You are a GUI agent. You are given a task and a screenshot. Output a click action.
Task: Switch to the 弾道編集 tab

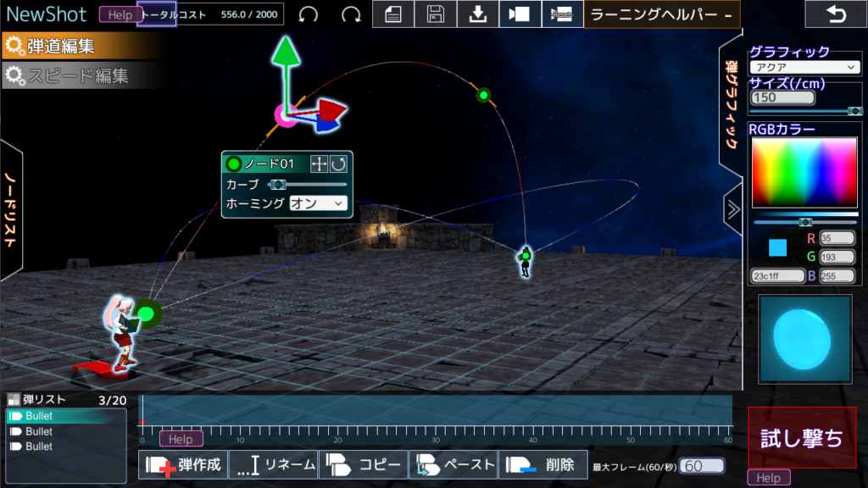[x=82, y=47]
